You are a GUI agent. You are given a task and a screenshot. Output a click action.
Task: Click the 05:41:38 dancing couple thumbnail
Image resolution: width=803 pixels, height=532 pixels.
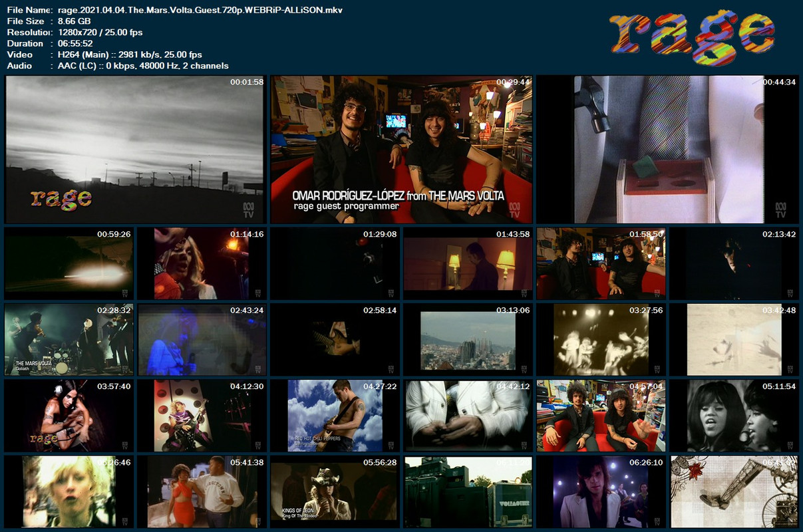[x=202, y=491]
